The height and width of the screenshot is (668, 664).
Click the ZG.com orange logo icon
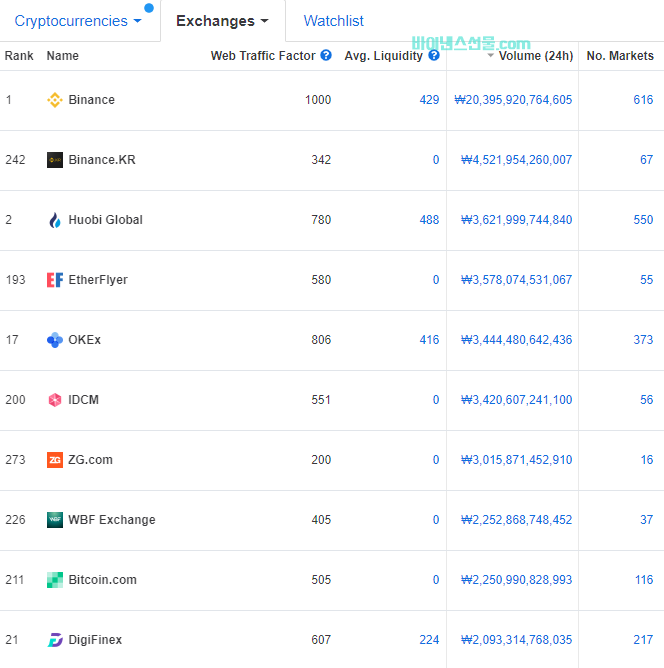coord(55,460)
